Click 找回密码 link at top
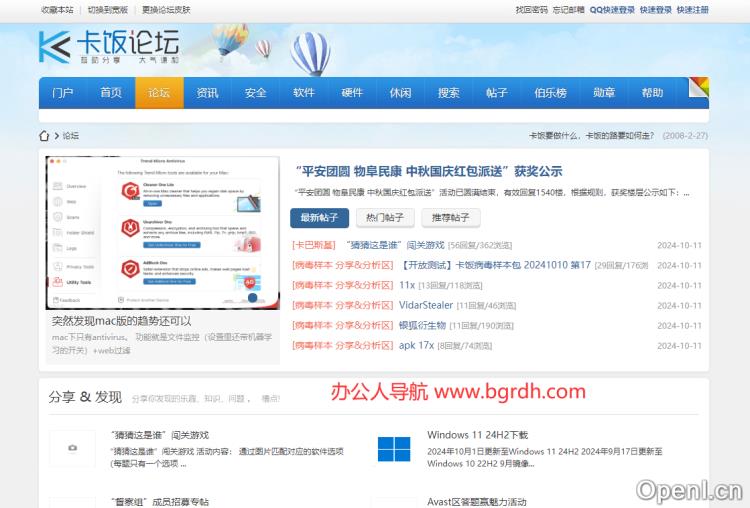750x508 pixels. point(531,9)
